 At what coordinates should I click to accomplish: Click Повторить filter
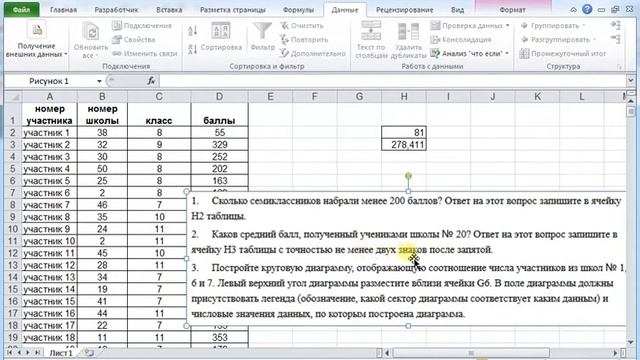(304, 40)
